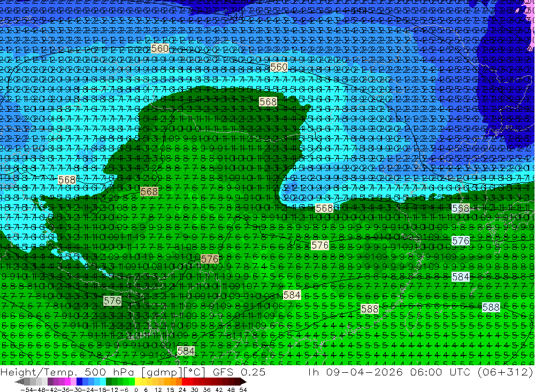This screenshot has height=392, width=535.
Task: Click the light-blue '568' contour label
Action: (461, 208)
